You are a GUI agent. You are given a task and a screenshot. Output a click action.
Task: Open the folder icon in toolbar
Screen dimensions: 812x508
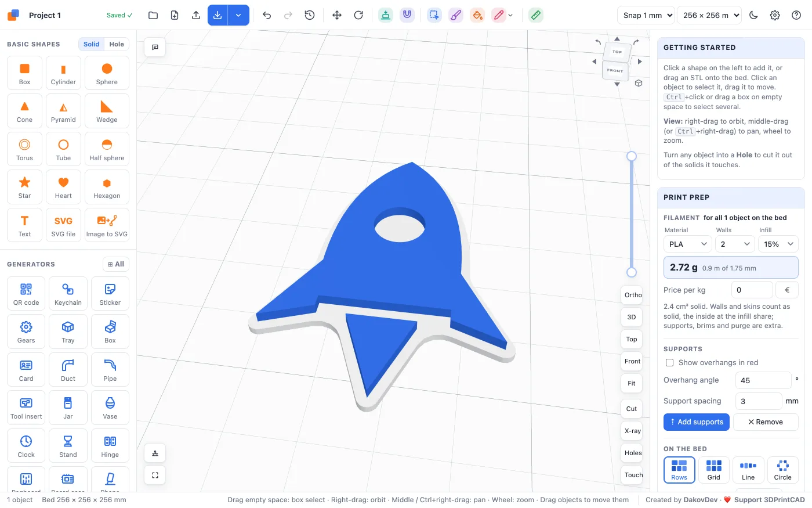[153, 15]
